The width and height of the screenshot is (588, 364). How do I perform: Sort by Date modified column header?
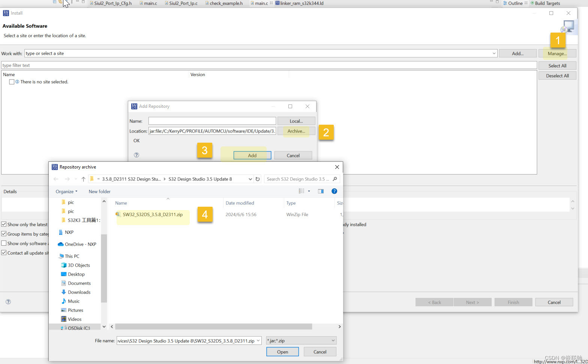tap(240, 203)
